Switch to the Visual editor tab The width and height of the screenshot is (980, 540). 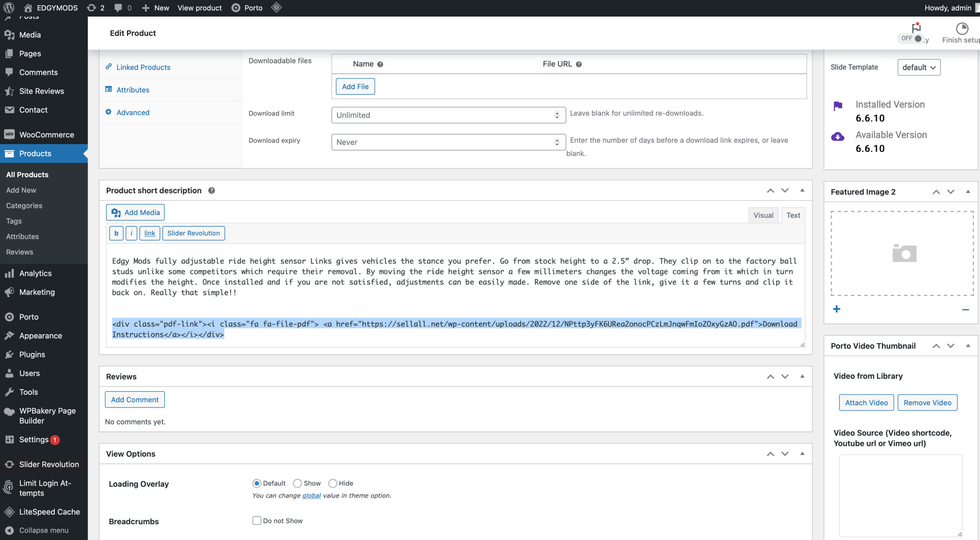pyautogui.click(x=763, y=215)
